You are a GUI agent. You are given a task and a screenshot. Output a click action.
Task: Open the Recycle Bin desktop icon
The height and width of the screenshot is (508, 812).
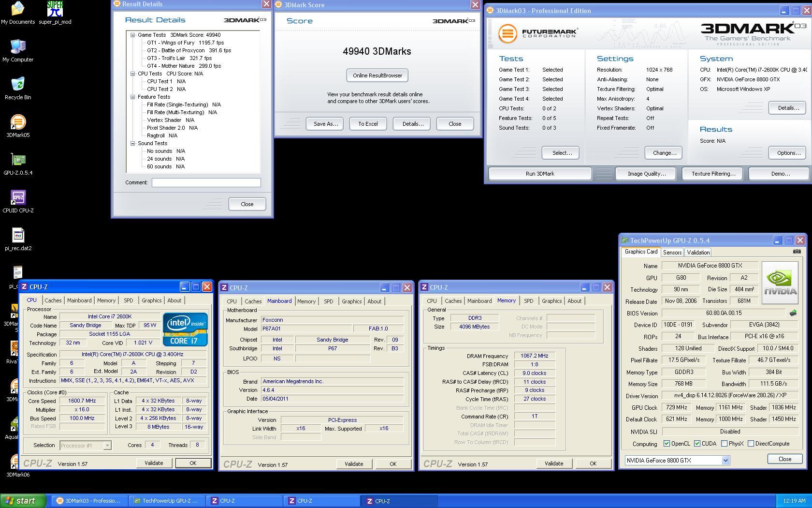18,88
